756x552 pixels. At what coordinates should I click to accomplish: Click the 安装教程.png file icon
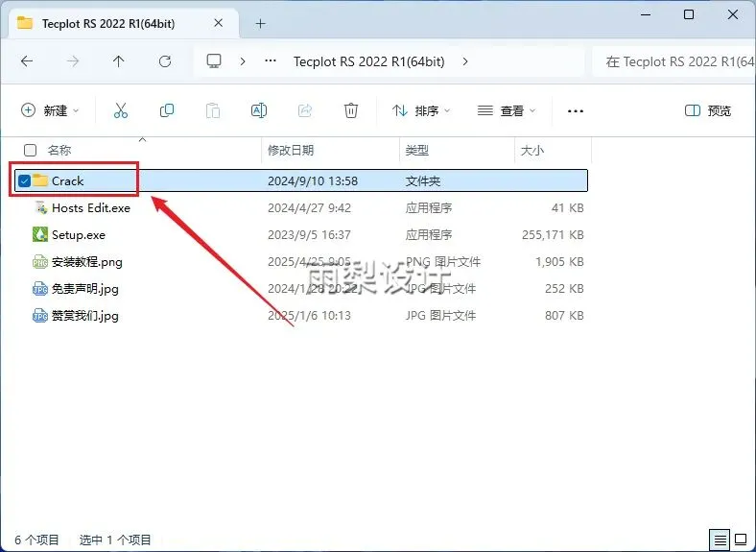pyautogui.click(x=40, y=261)
